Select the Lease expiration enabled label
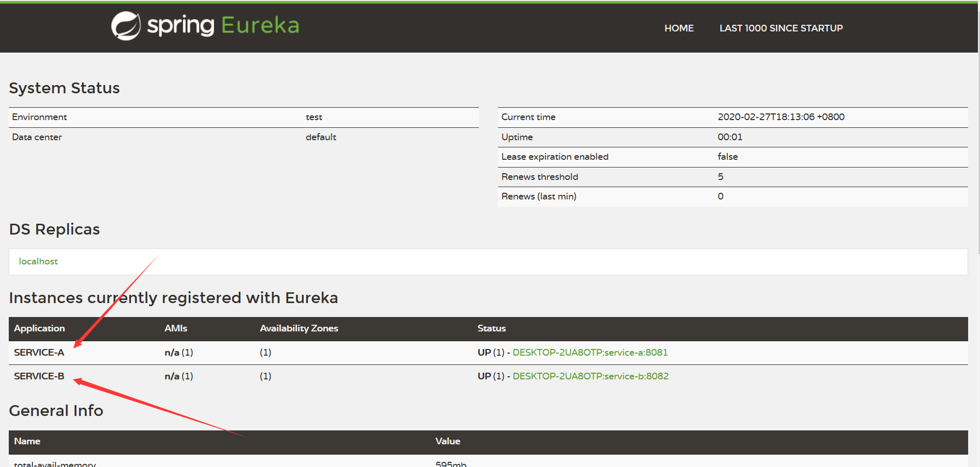This screenshot has width=980, height=467. [x=555, y=157]
